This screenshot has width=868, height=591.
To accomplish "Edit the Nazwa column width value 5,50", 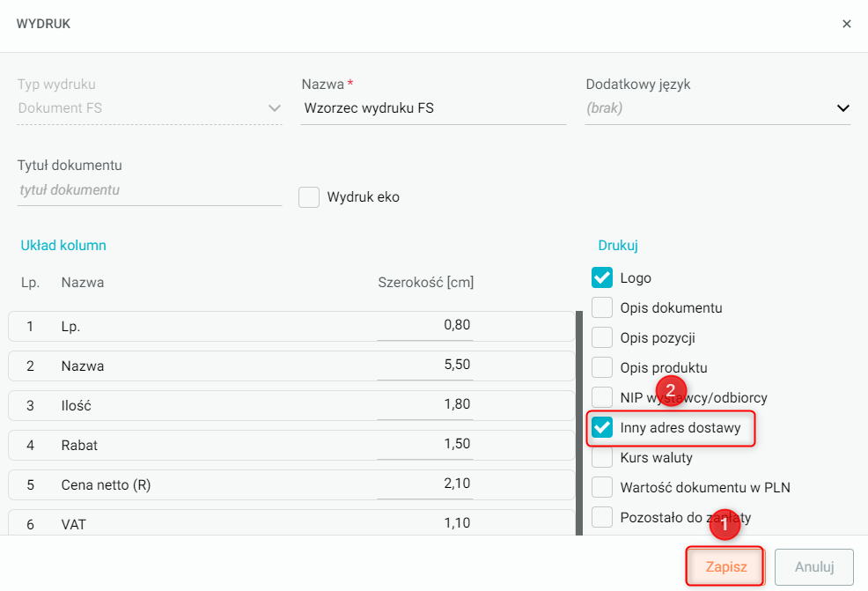I will pos(425,365).
